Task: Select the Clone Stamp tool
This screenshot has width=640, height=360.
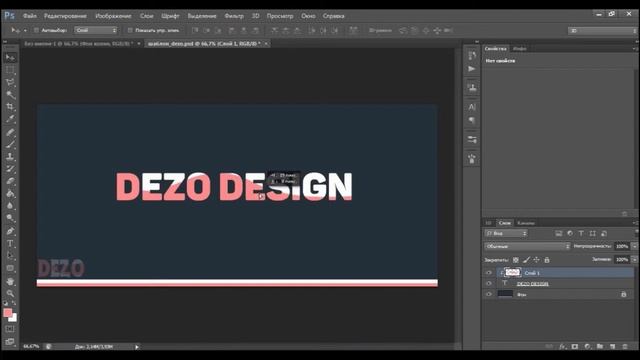Action: (10, 156)
